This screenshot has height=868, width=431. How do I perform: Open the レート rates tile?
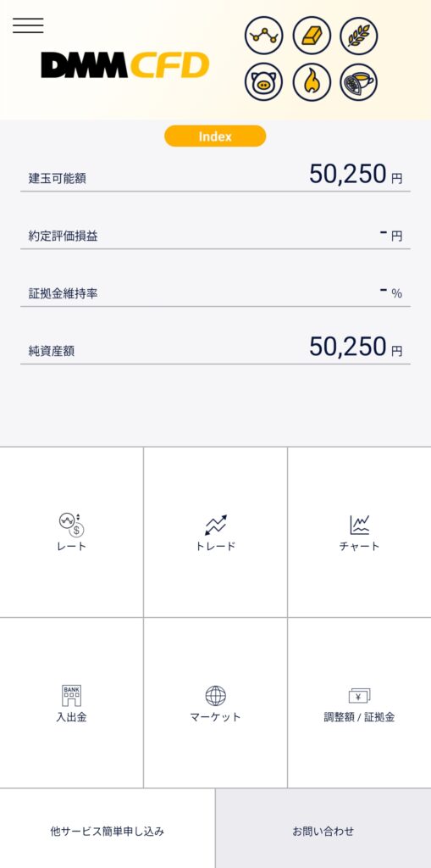pos(71,532)
